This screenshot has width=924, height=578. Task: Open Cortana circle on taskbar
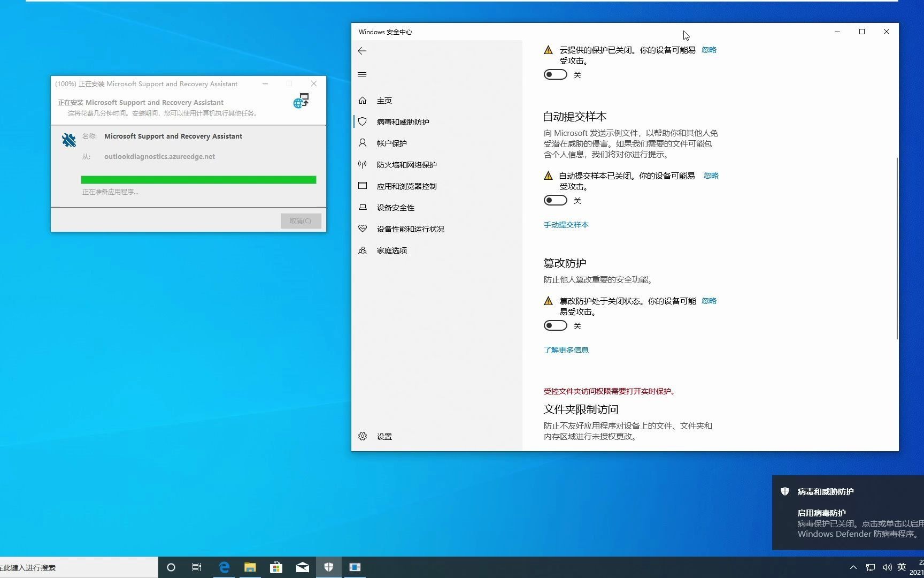coord(171,567)
